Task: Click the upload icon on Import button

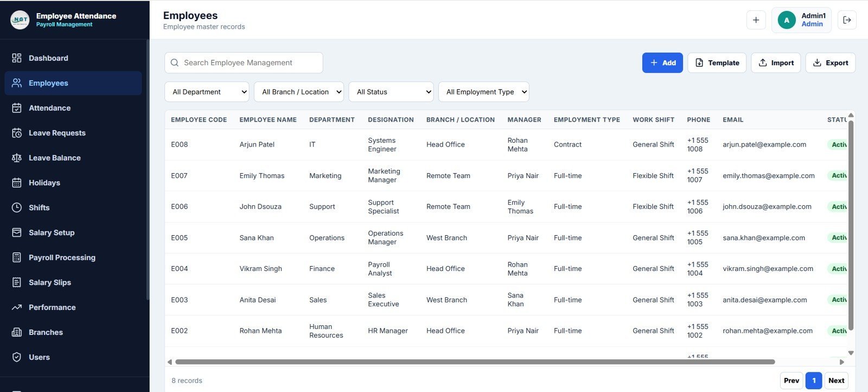Action: tap(763, 63)
